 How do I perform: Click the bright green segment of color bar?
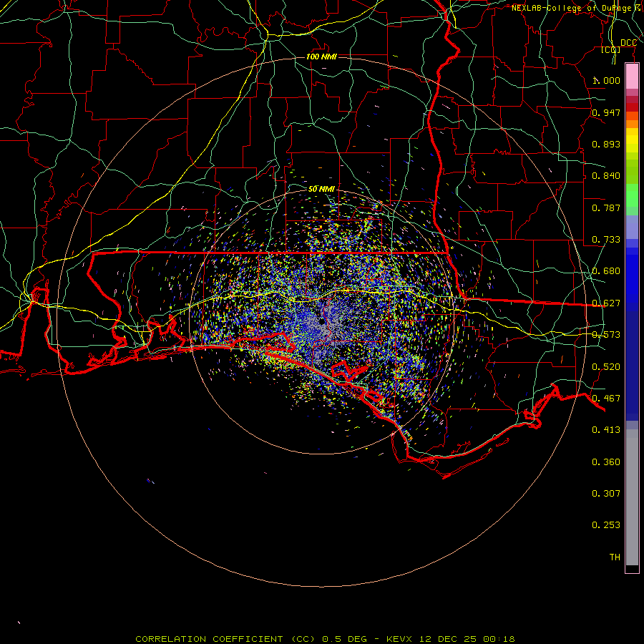[632, 196]
